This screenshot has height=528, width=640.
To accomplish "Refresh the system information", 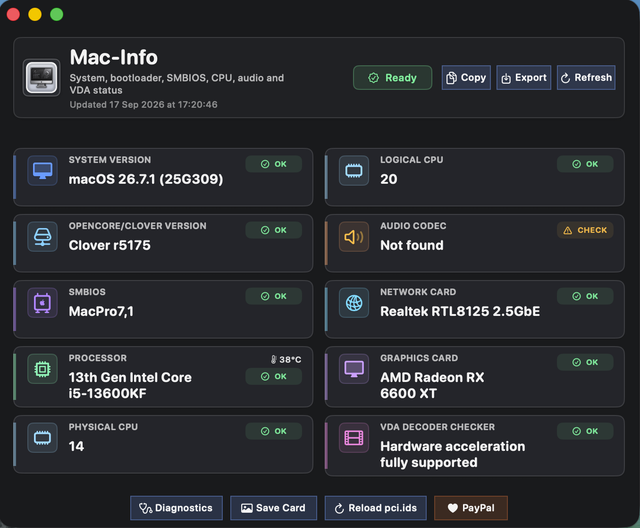I will point(586,78).
